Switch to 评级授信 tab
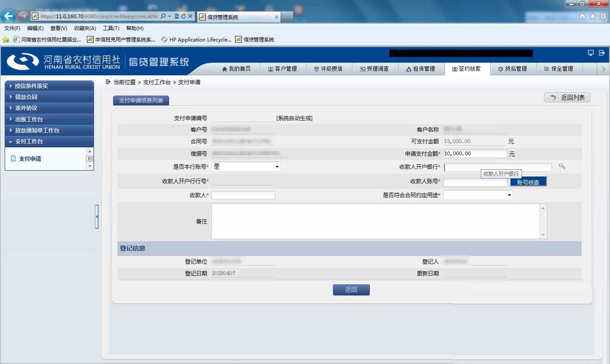610x364 pixels. click(328, 69)
